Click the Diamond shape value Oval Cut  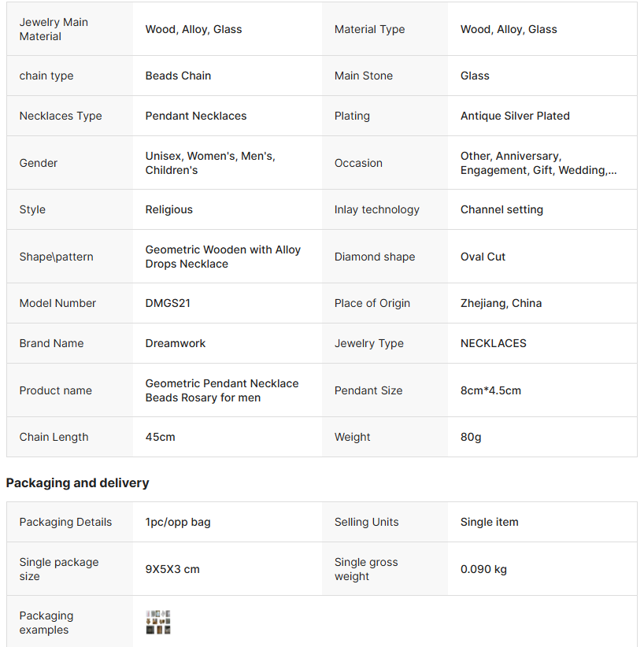(x=483, y=257)
